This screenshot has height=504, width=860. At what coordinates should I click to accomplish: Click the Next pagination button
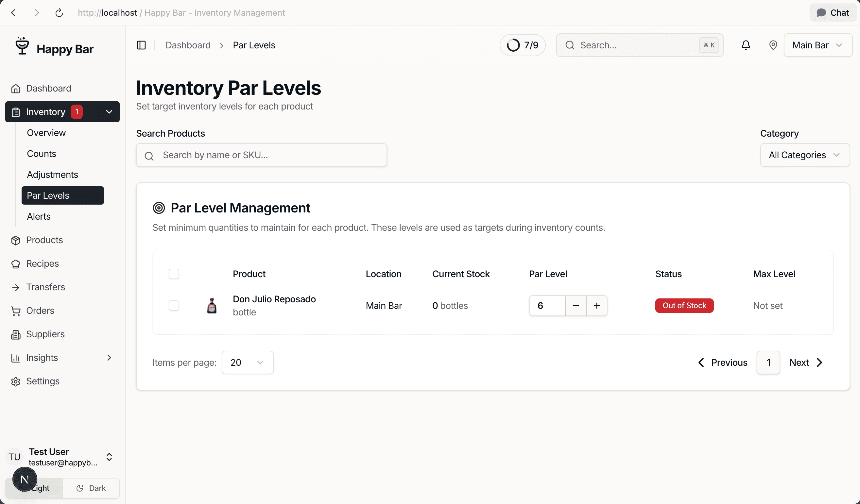[805, 362]
